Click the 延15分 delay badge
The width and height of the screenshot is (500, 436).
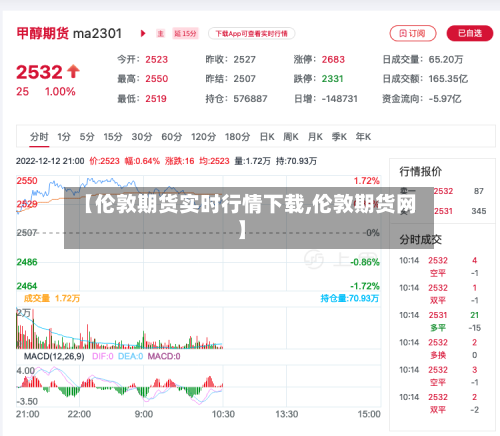coord(185,34)
